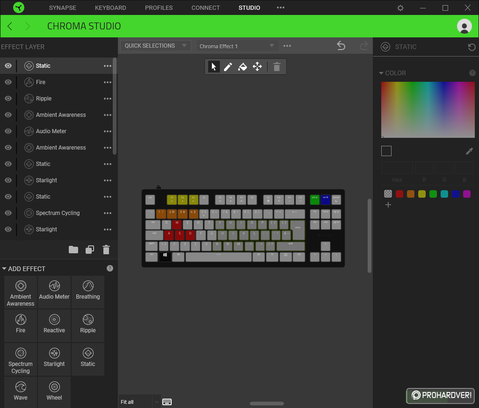Screen dimensions: 479x408
Task: Add a Ripple effect
Action: click(88, 326)
